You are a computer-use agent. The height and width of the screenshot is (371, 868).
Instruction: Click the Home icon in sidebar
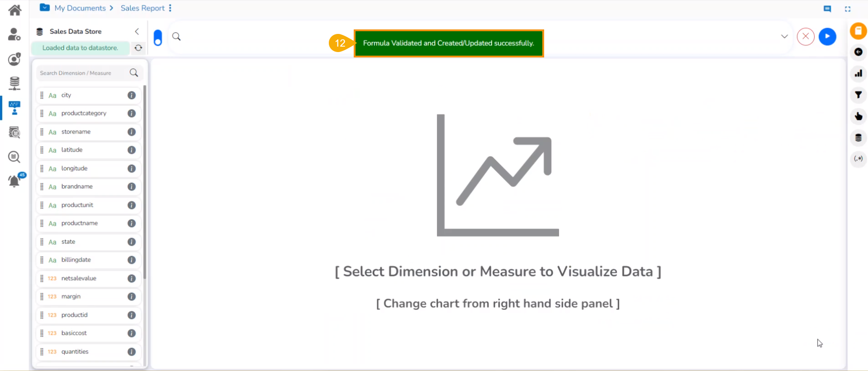point(14,10)
